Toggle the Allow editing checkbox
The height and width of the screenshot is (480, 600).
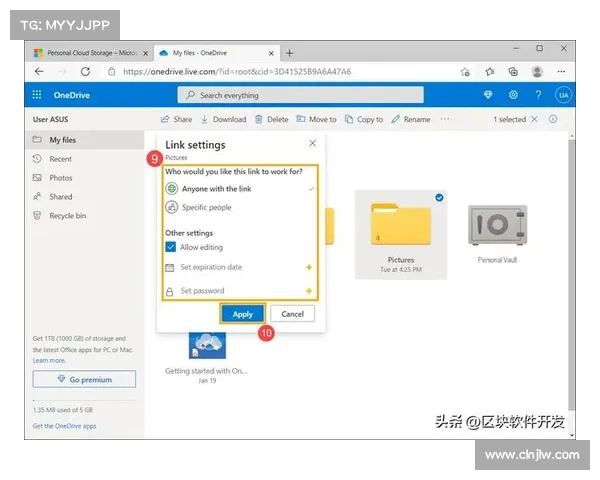pyautogui.click(x=171, y=247)
